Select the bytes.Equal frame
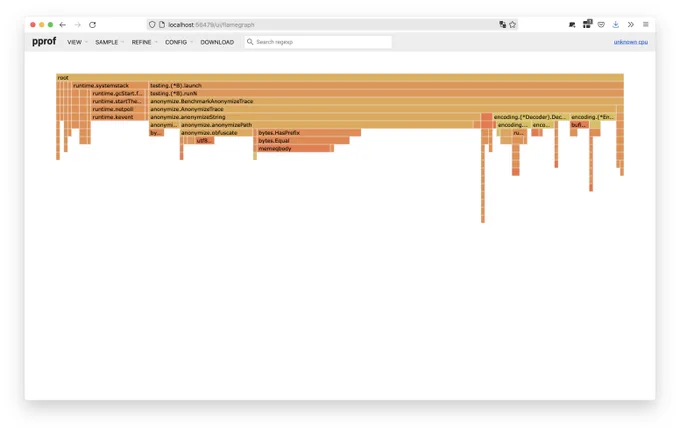Screen dimensions: 680x433 [303, 141]
